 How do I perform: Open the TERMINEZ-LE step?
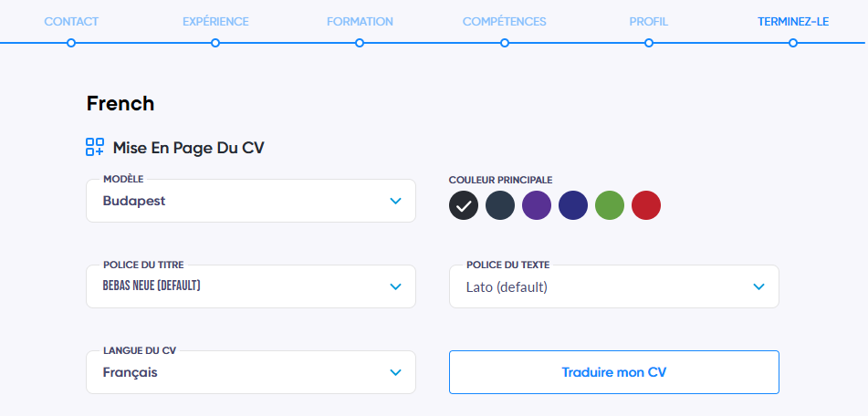pos(793,22)
